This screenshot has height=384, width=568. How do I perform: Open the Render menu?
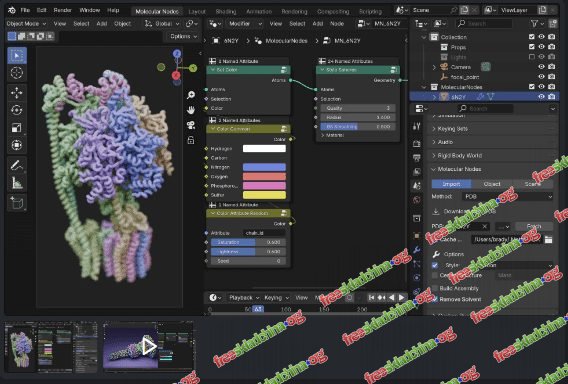pyautogui.click(x=63, y=10)
